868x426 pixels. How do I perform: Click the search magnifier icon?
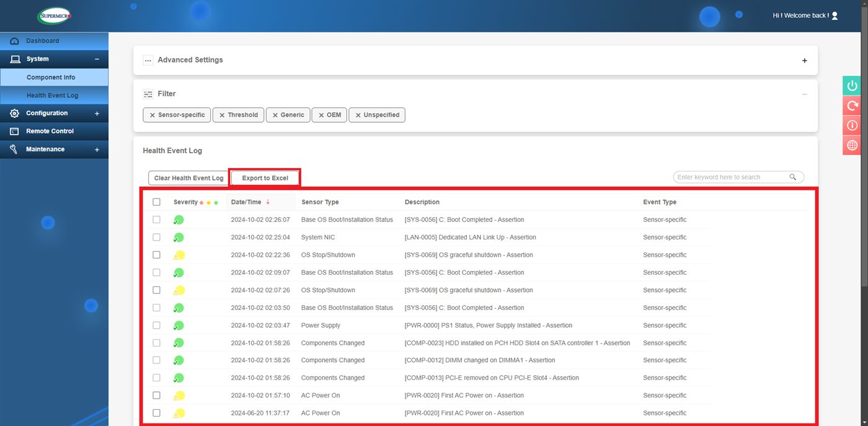[x=793, y=177]
